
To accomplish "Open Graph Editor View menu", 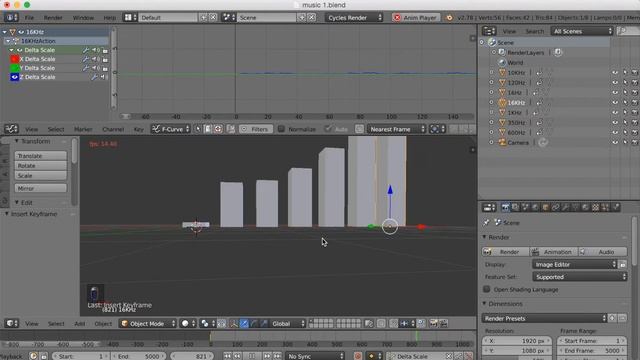I will click(x=31, y=129).
